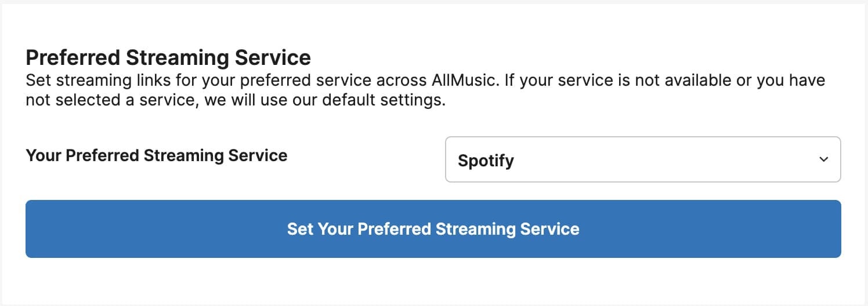Click the word 'Preferred' on the blue button

(394, 229)
